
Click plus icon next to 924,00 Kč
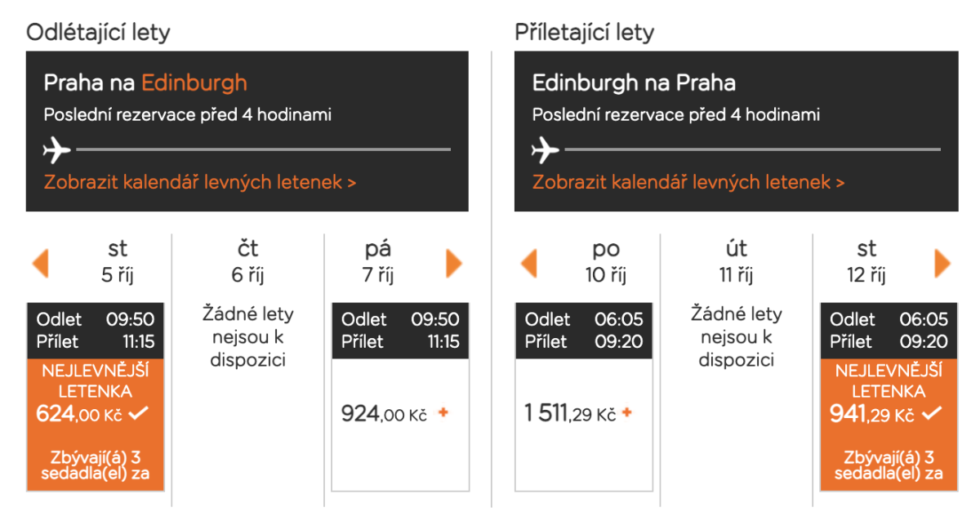coord(443,413)
